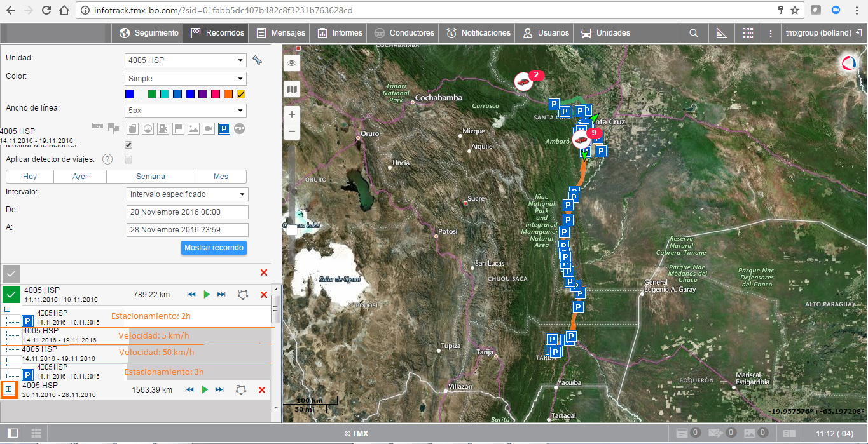Switch to the Mensajes tab

pos(281,33)
